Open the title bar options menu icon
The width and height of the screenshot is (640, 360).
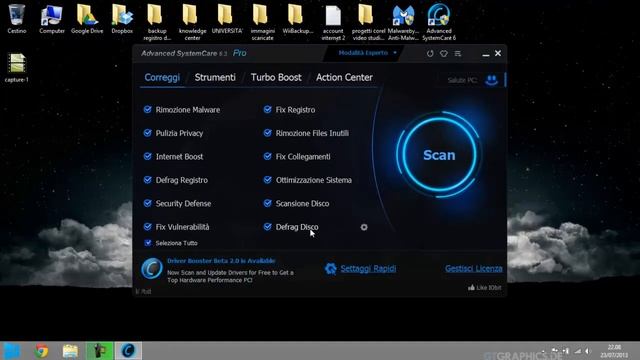[458, 53]
